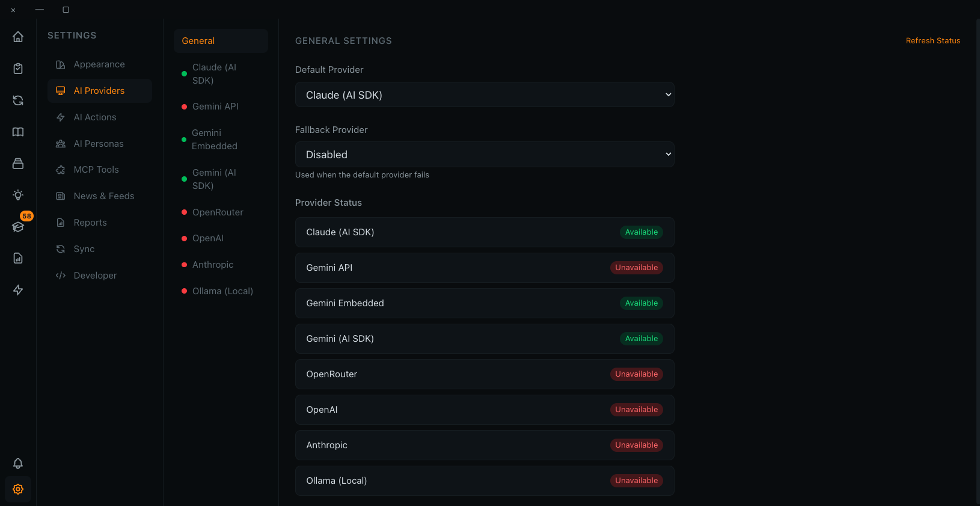Open Gemini API provider settings
The width and height of the screenshot is (980, 506).
(x=221, y=106)
